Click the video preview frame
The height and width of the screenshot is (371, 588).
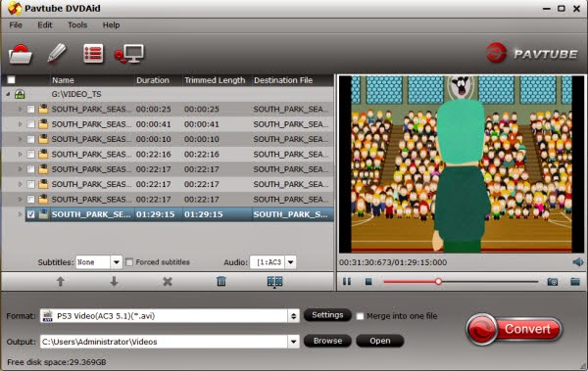[x=462, y=164]
